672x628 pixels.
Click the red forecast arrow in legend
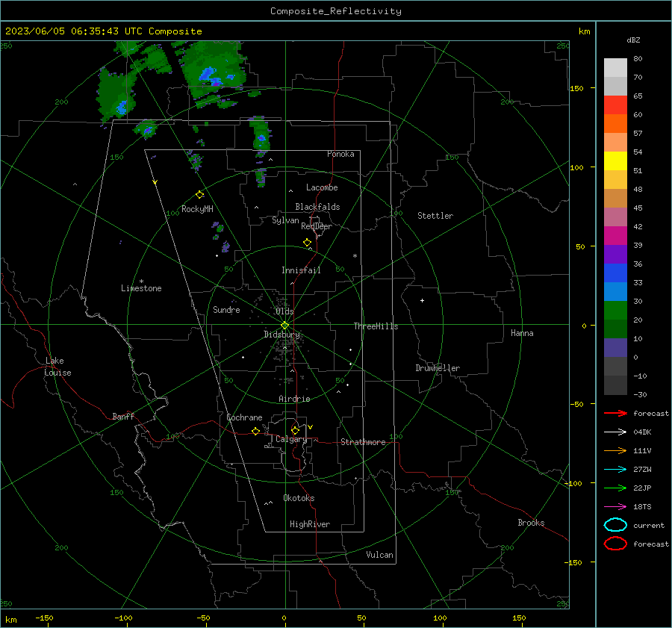coord(615,413)
